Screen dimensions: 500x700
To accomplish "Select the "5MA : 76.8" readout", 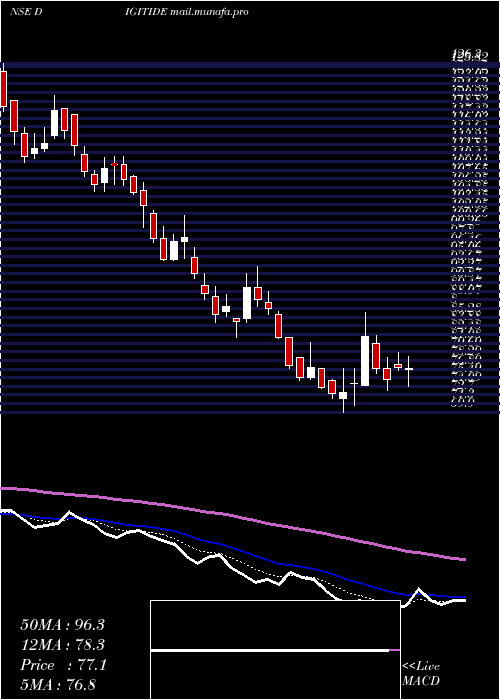I will 58,684.
